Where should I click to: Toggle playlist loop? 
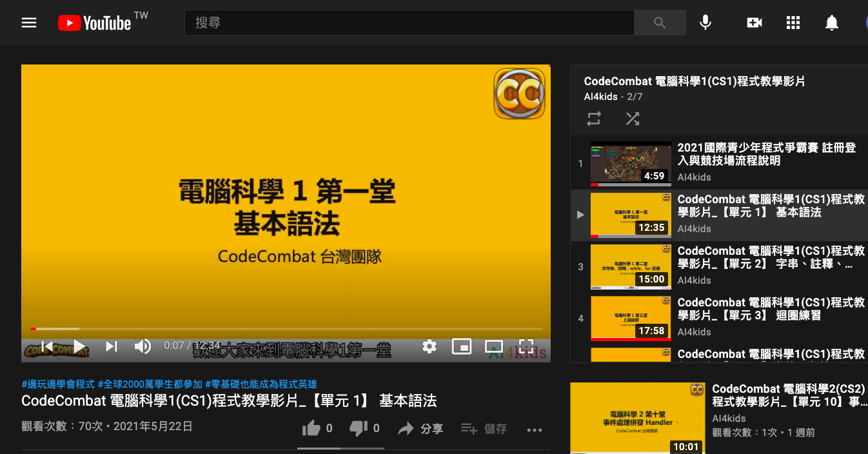594,119
